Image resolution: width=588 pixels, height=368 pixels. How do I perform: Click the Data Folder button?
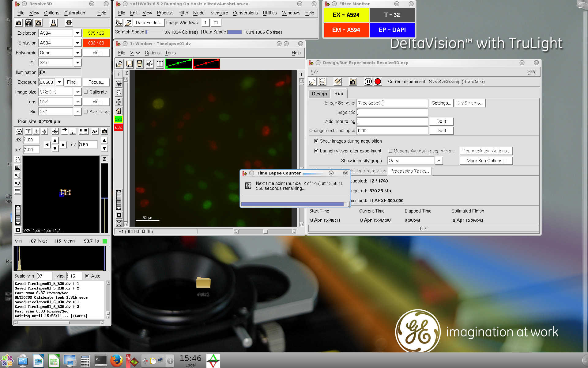point(149,23)
